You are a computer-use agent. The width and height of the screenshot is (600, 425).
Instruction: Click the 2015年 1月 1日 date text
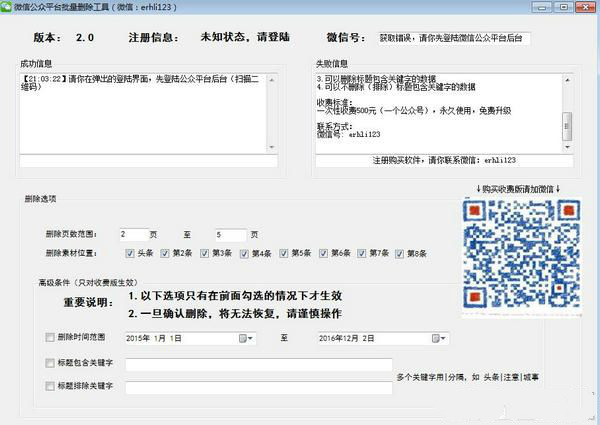click(x=154, y=339)
